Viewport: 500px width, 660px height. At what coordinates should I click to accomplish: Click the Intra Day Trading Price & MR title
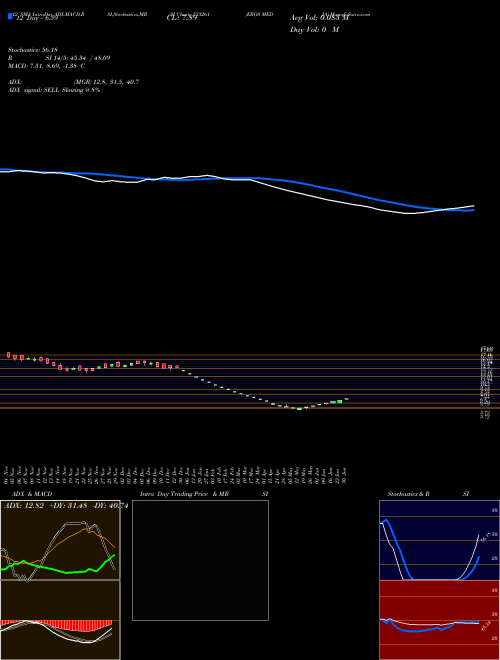[184, 494]
